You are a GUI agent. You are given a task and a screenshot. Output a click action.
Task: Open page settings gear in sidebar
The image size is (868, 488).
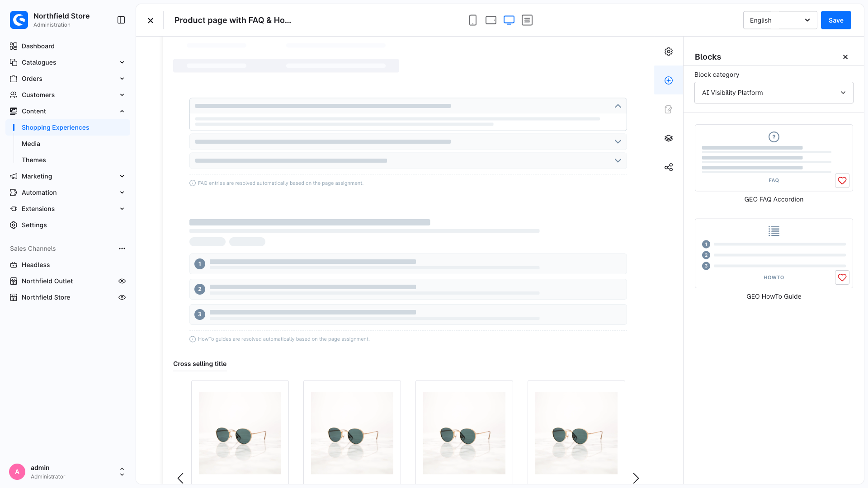(x=669, y=52)
